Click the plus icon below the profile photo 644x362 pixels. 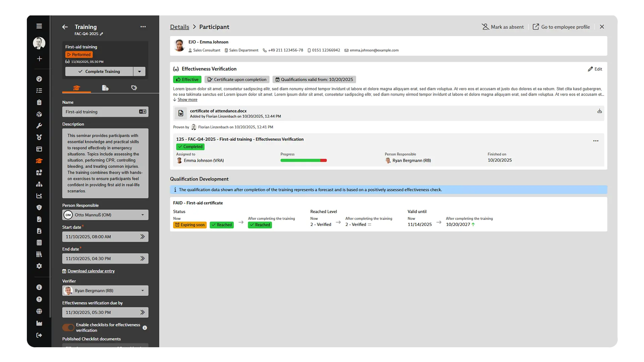pyautogui.click(x=39, y=59)
